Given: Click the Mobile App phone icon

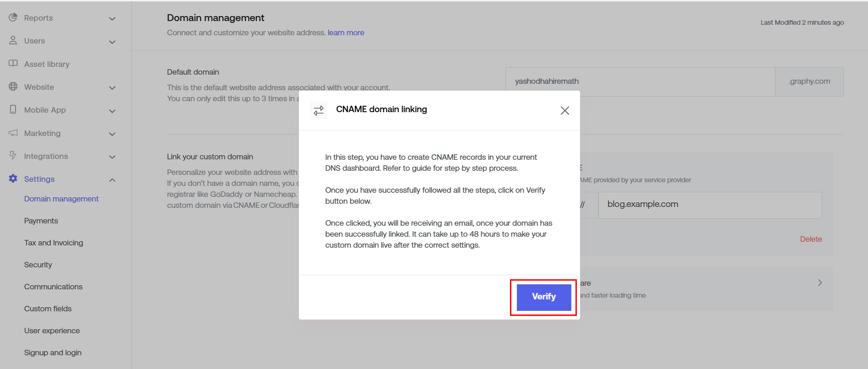Looking at the screenshot, I should 13,109.
